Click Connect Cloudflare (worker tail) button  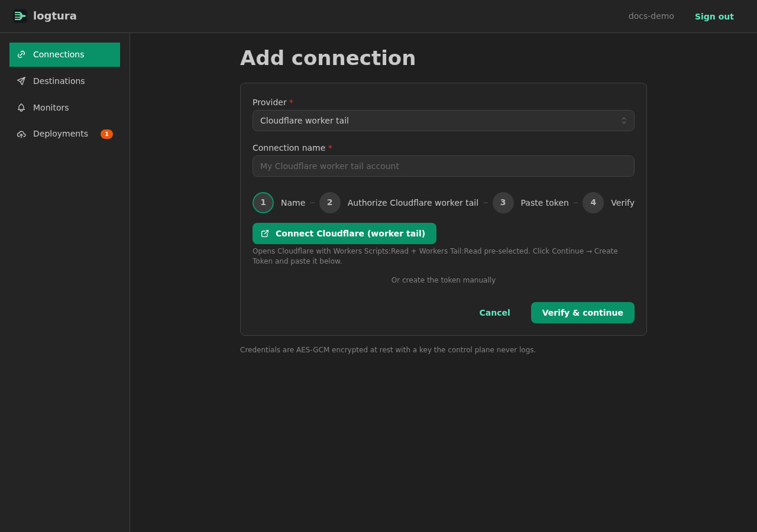point(344,233)
